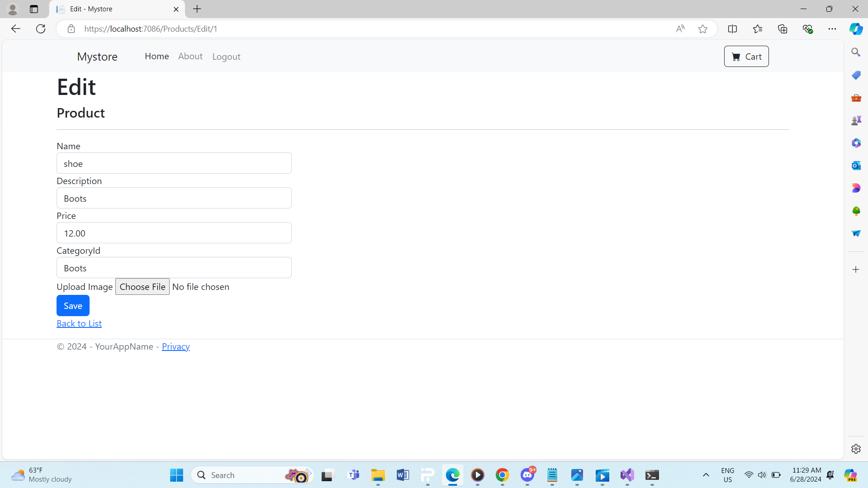Focus the Description field
The image size is (868, 488).
click(x=174, y=198)
